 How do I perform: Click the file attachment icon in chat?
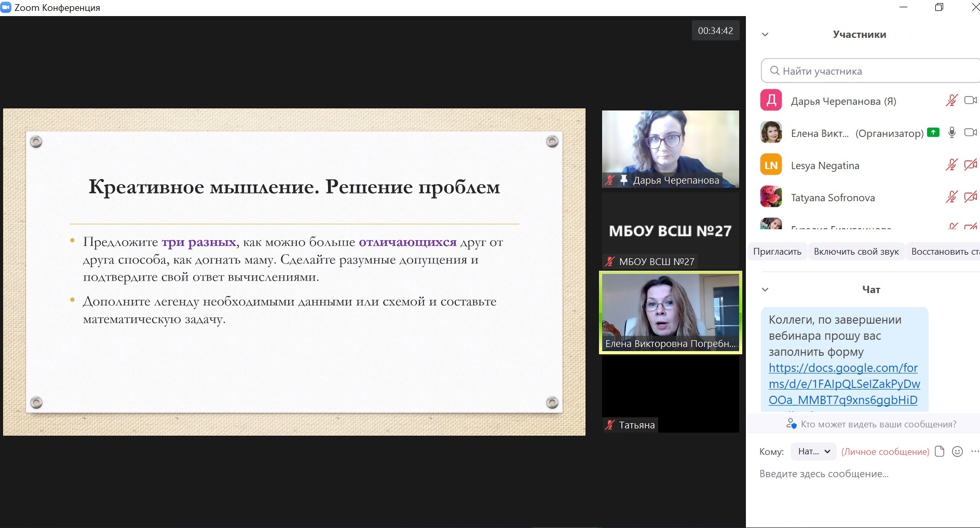[x=939, y=451]
